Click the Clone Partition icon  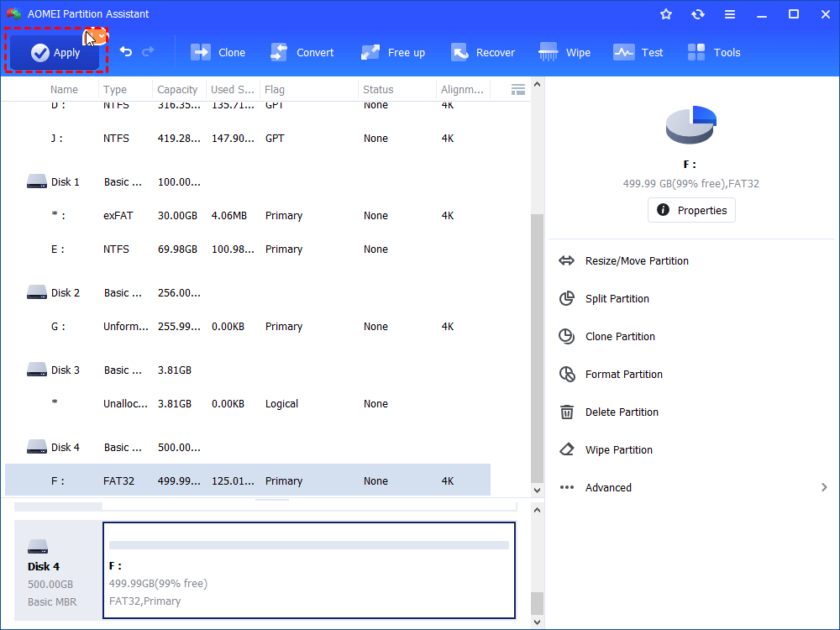(x=566, y=337)
